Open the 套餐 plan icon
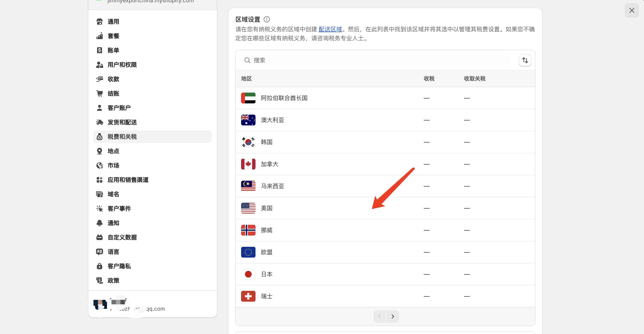The image size is (644, 334). (x=100, y=36)
